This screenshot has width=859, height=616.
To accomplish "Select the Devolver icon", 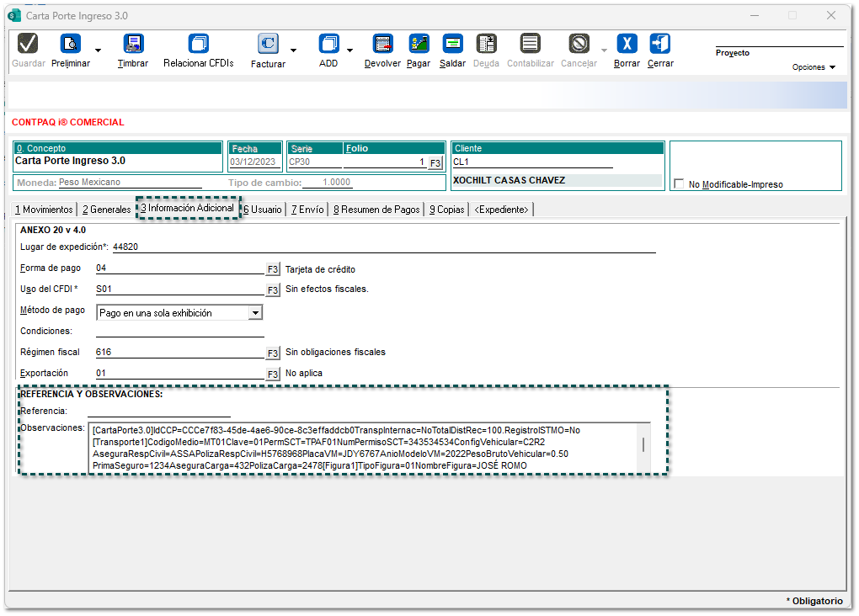I will coord(383,45).
